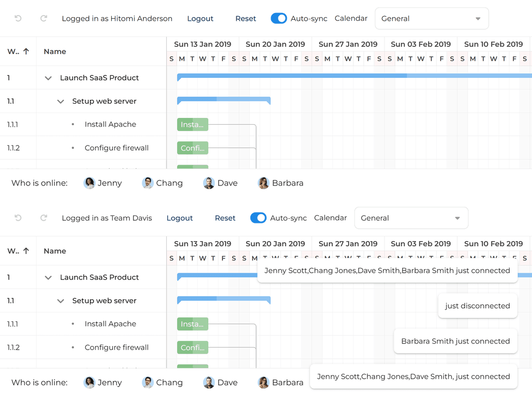Click Reset in Team Davis toolbar
The image size is (532, 399).
225,218
